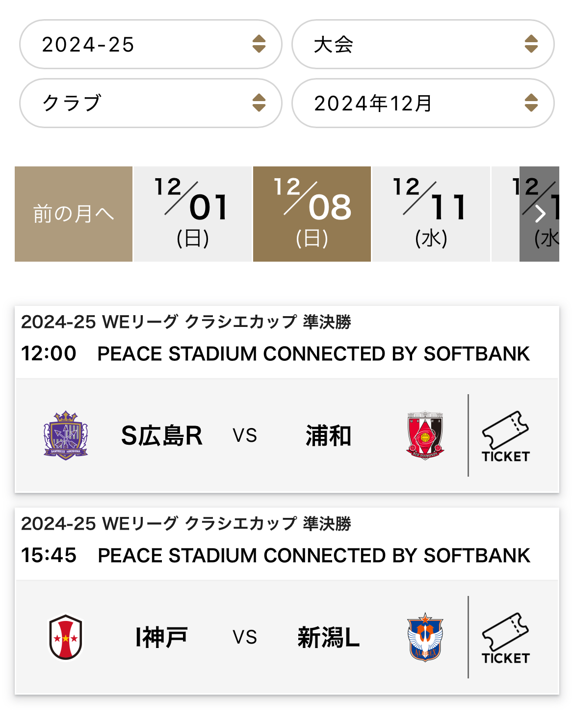The height and width of the screenshot is (728, 574).
Task: Select the 12/01 (日) date tab
Action: pyautogui.click(x=193, y=214)
